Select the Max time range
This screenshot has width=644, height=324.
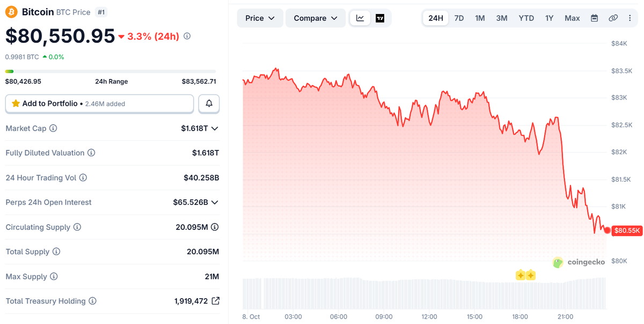point(572,18)
